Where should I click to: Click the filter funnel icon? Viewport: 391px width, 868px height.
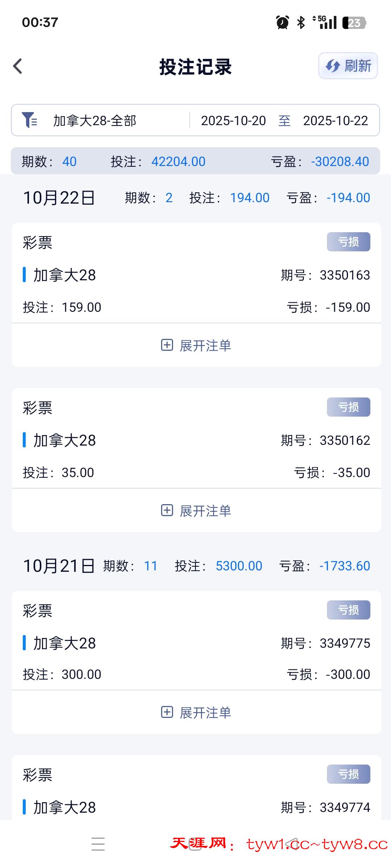(29, 120)
